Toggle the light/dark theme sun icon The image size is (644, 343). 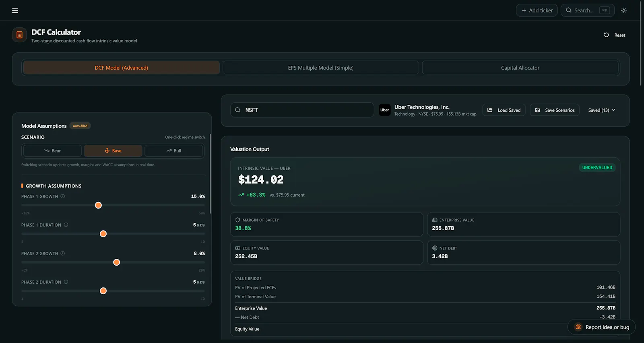coord(623,10)
